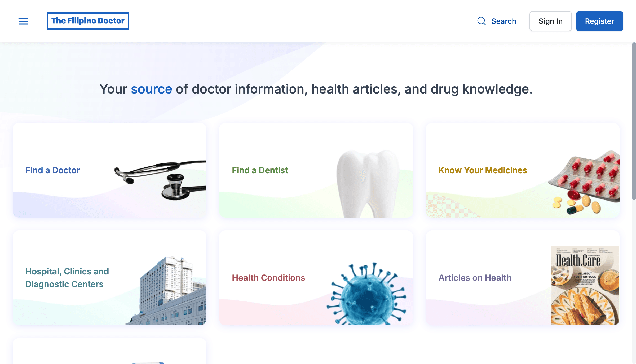The width and height of the screenshot is (636, 364).
Task: Click the stethoscope image
Action: coord(160,180)
